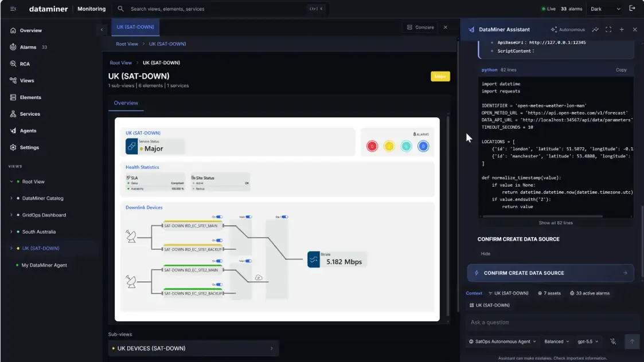The width and height of the screenshot is (644, 362).
Task: Open the RCA section icon
Action: (13, 64)
